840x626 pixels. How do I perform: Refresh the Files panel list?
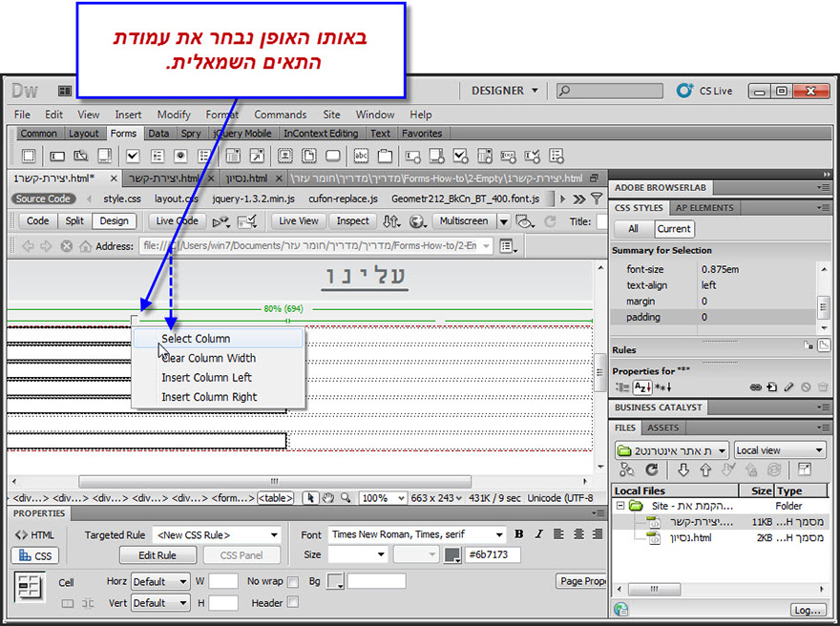651,469
